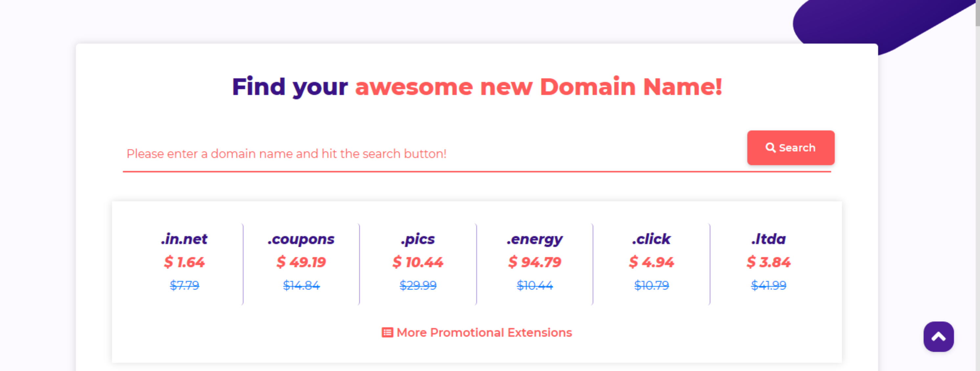Click the scroll-to-top arrow button
This screenshot has height=371, width=980.
tap(938, 337)
